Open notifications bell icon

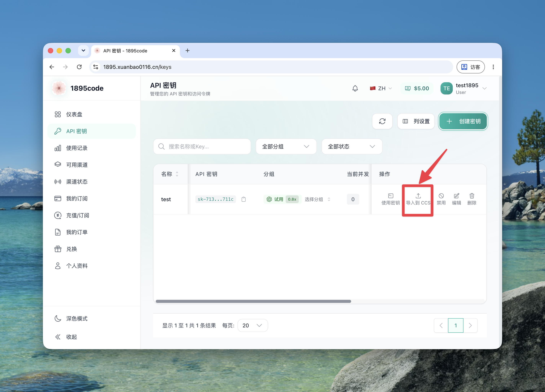coord(355,88)
